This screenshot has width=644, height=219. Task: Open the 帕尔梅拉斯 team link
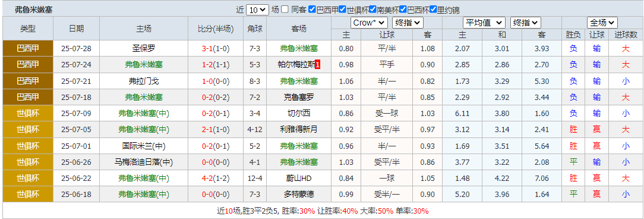pos(296,65)
